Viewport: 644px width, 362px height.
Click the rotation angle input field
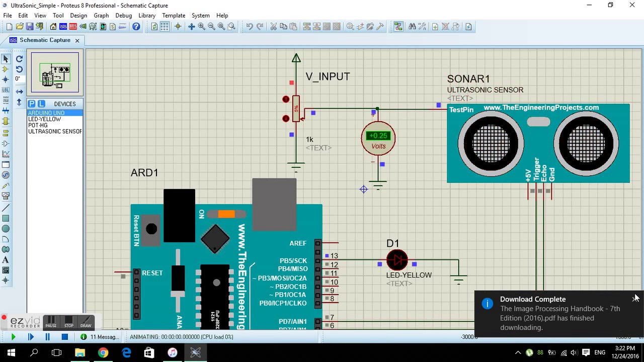[19, 79]
